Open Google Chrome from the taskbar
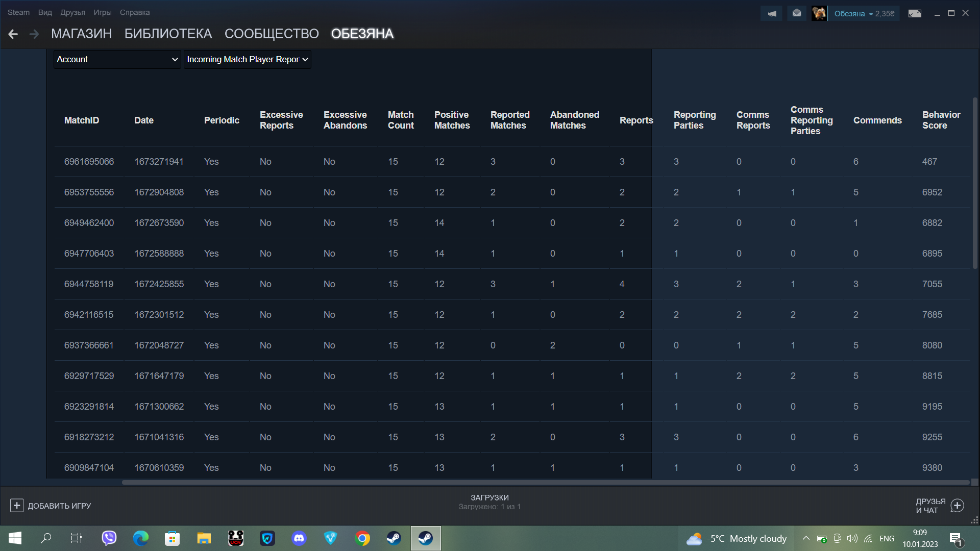980x551 pixels. (x=362, y=538)
